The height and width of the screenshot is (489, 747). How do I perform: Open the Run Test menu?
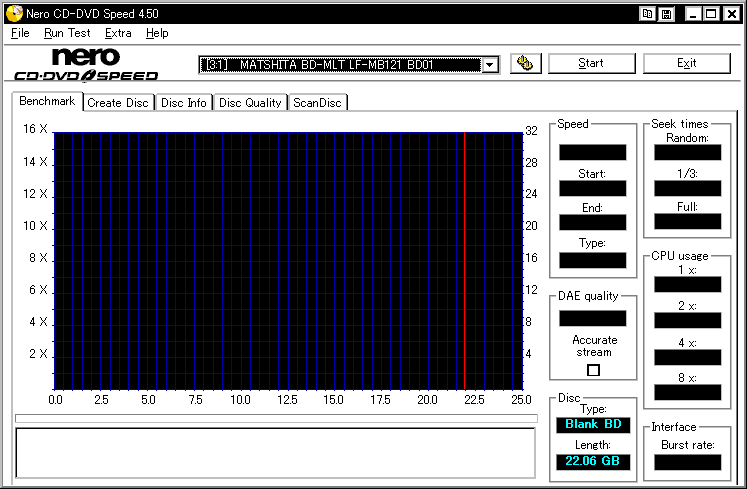tap(67, 33)
